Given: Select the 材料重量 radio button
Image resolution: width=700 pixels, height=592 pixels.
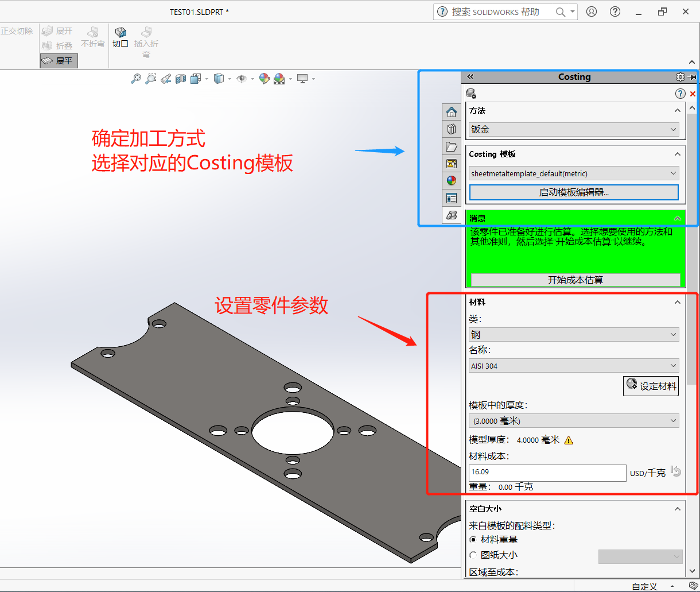Looking at the screenshot, I should (x=473, y=539).
